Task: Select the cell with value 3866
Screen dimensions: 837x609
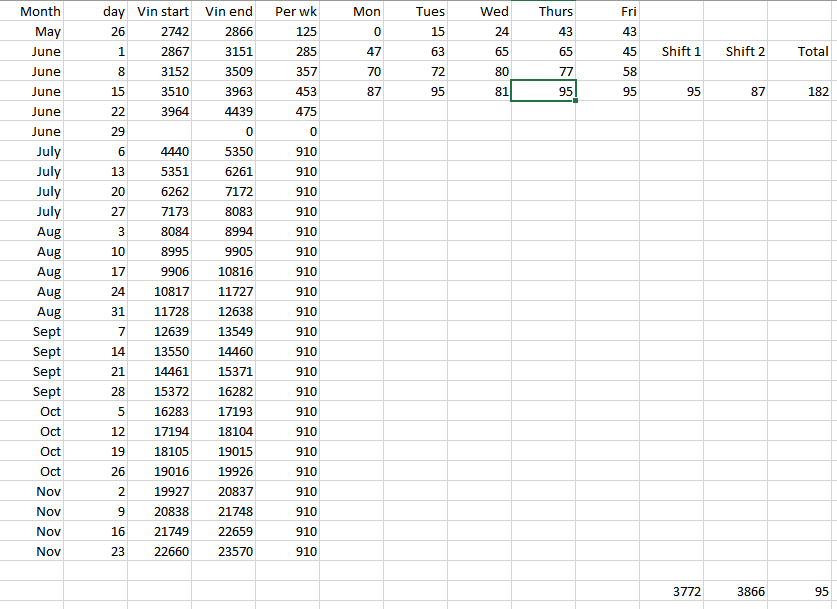Action: click(x=736, y=591)
